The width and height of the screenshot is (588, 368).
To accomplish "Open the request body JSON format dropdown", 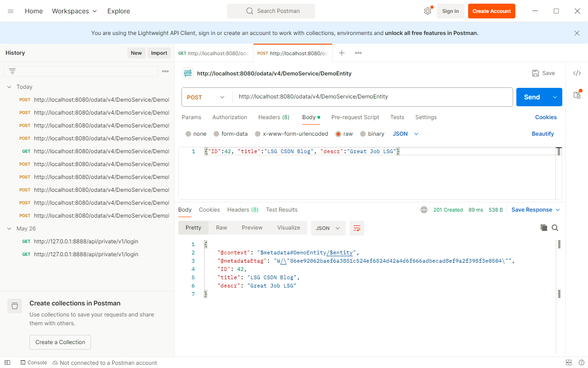I will [406, 134].
